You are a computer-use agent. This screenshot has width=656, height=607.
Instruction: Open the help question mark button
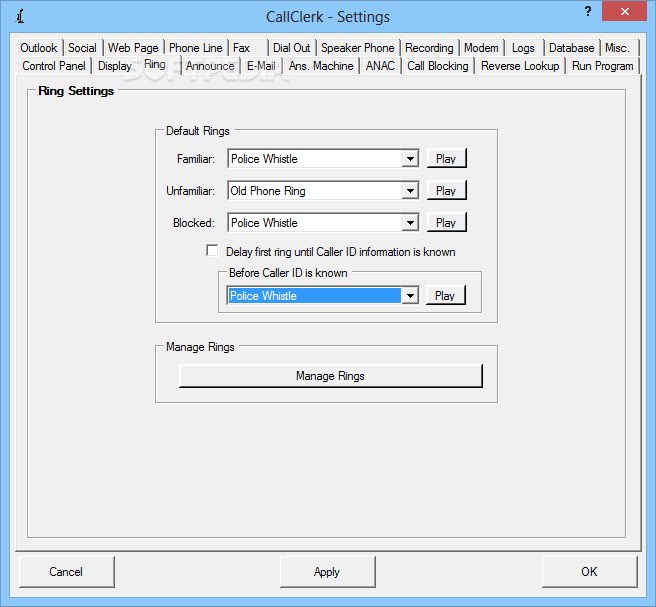[x=588, y=11]
